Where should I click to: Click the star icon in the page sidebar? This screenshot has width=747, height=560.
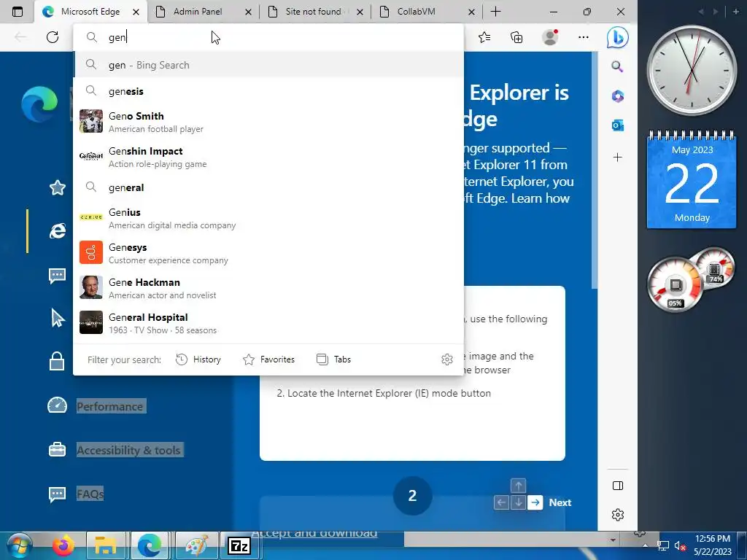[x=57, y=187]
